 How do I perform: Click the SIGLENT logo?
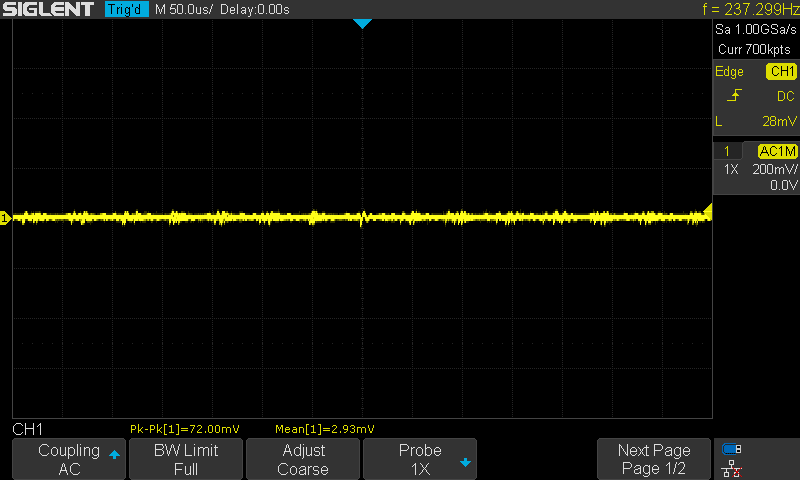click(48, 10)
